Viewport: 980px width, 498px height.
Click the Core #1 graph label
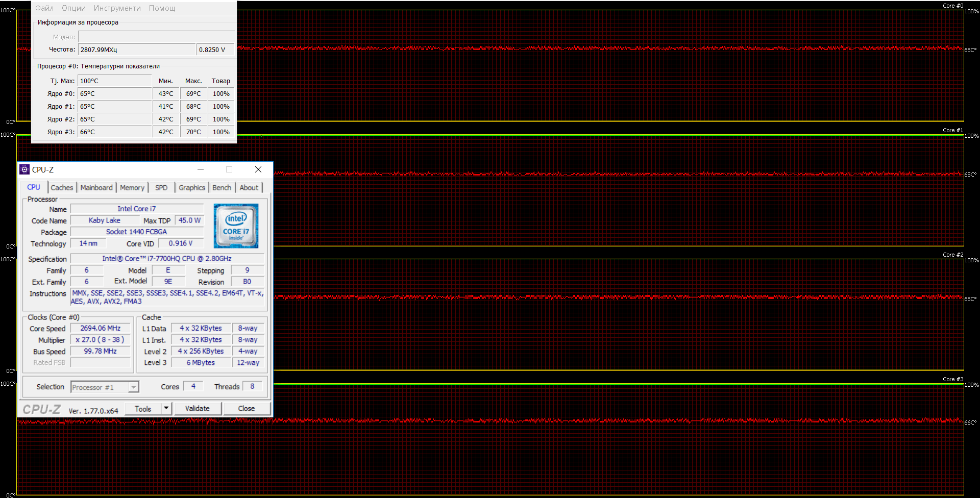(952, 130)
